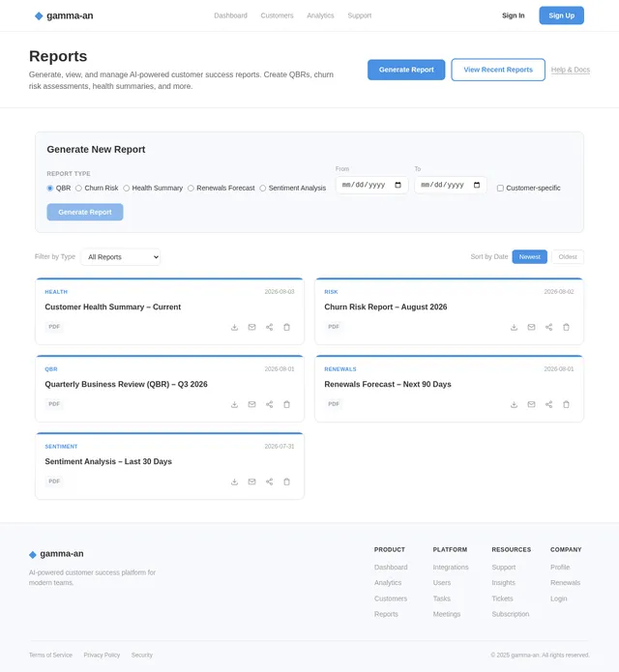Share the Renewals Forecast report
The height and width of the screenshot is (672, 619).
[548, 404]
